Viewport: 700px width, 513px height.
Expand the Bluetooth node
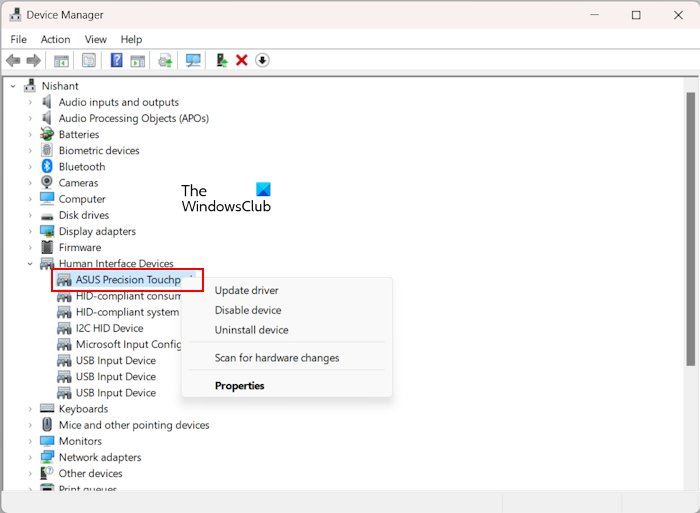click(30, 167)
